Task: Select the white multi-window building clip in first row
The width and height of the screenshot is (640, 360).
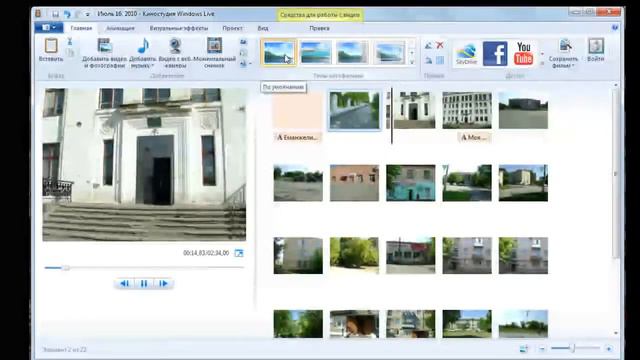Action: (467, 110)
